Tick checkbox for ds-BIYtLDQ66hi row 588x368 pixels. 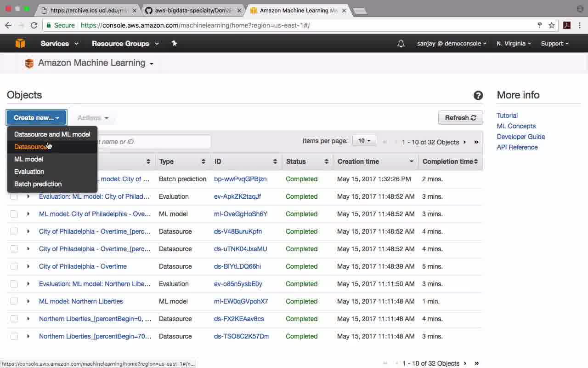click(14, 266)
